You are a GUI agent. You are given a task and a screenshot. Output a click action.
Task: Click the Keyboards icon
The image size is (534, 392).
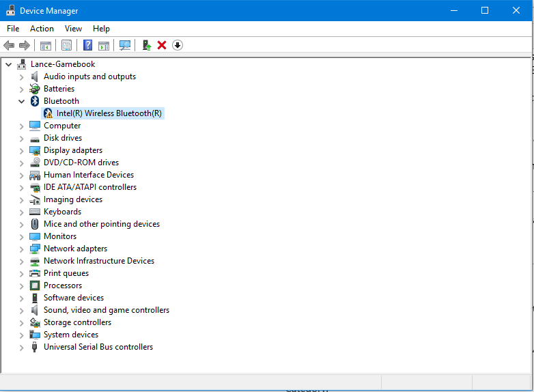coord(35,212)
